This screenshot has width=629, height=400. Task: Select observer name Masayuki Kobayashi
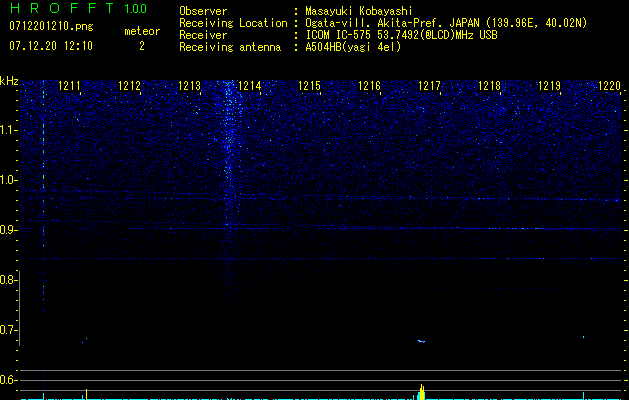pyautogui.click(x=359, y=11)
